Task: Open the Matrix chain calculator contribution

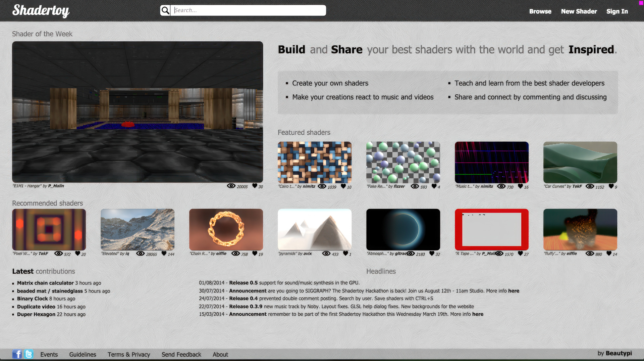Action: coord(45,283)
